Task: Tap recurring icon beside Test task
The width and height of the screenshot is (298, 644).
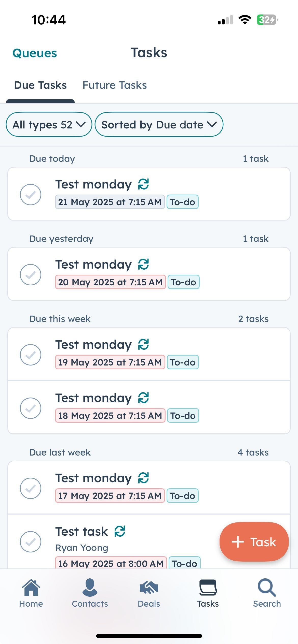Action: [120, 531]
